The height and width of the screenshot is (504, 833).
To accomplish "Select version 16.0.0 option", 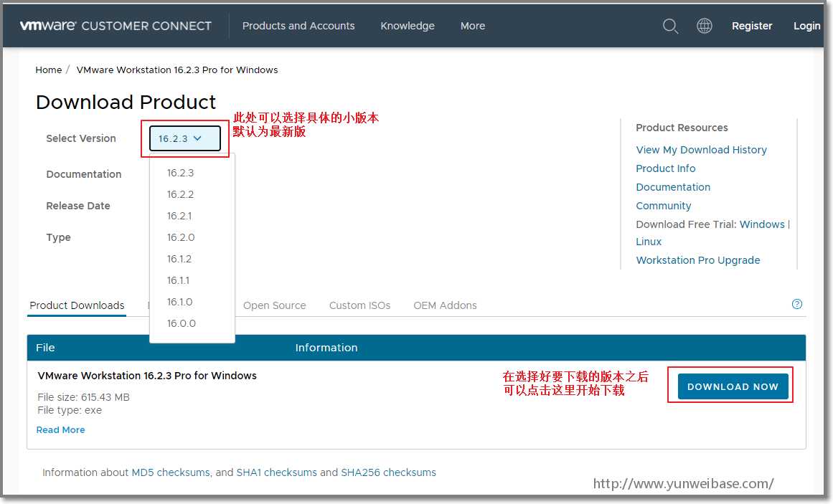I will (x=182, y=323).
